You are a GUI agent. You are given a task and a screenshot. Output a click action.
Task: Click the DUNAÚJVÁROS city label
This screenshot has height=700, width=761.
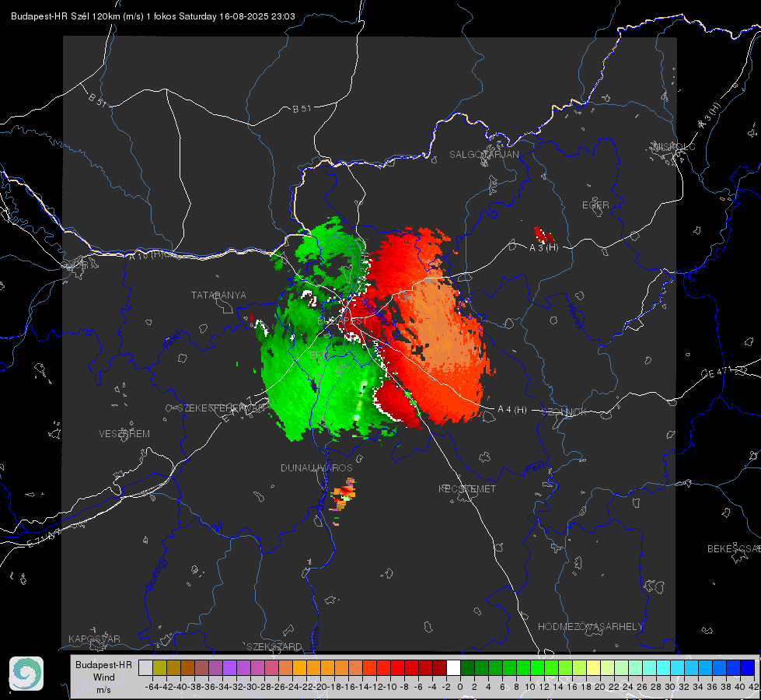click(x=316, y=467)
